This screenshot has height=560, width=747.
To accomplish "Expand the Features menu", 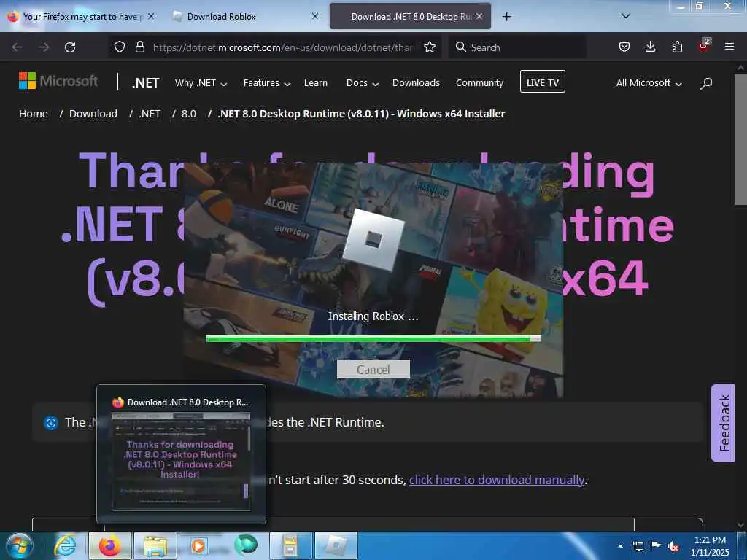I will [267, 83].
